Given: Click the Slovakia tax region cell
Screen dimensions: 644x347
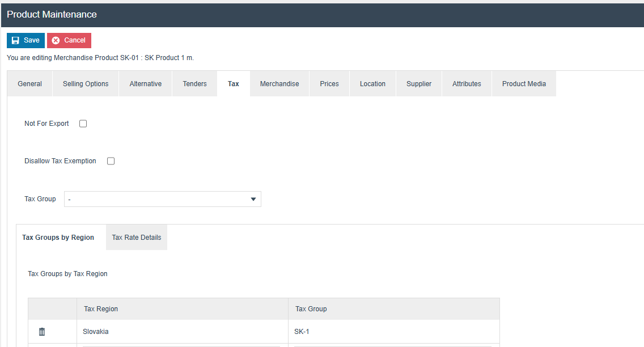Looking at the screenshot, I should 182,332.
